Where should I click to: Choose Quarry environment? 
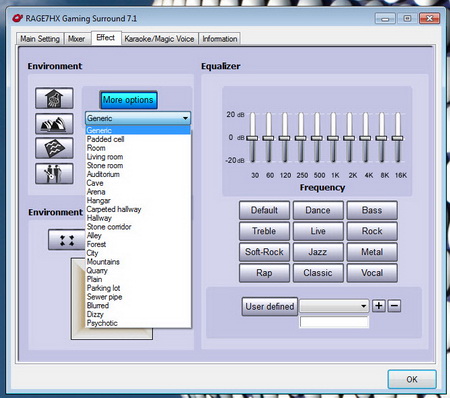tap(138, 270)
